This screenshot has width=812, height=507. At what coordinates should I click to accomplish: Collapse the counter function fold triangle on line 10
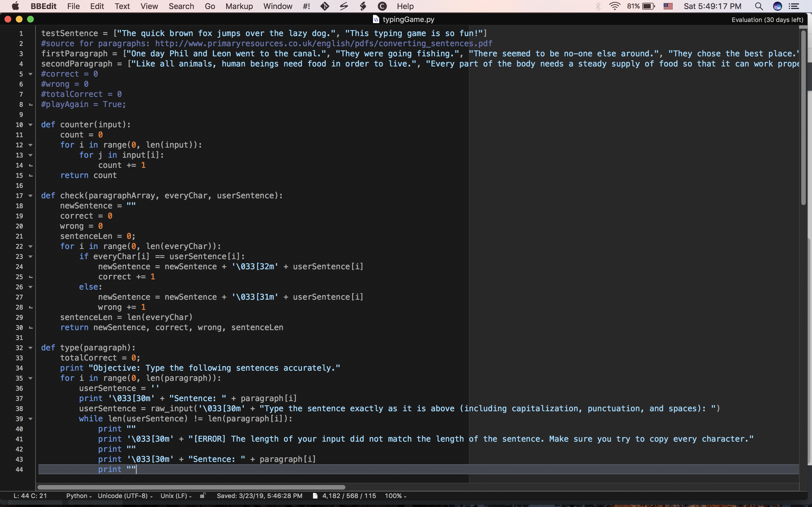coord(30,125)
